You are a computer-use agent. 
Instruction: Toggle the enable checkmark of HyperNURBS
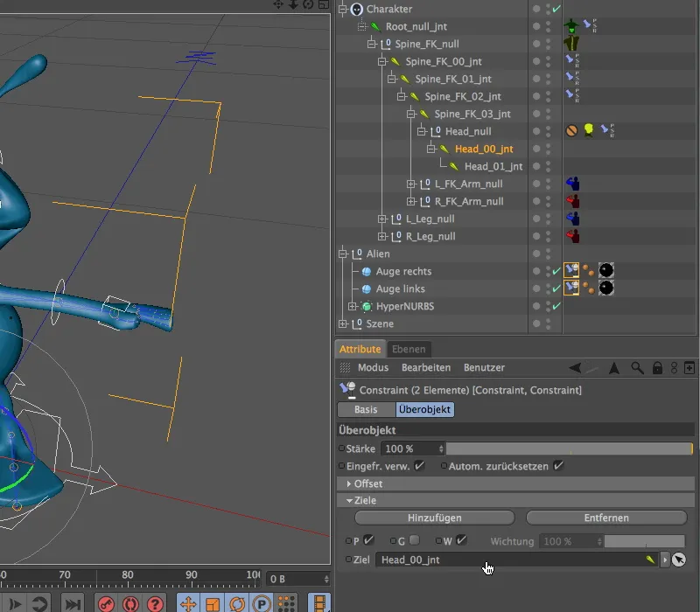pos(556,306)
